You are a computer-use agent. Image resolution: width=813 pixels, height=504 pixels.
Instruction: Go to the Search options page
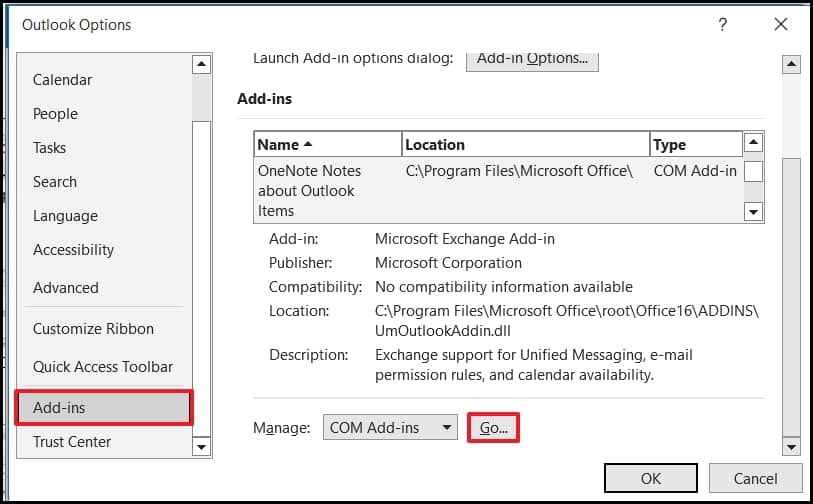(x=54, y=182)
